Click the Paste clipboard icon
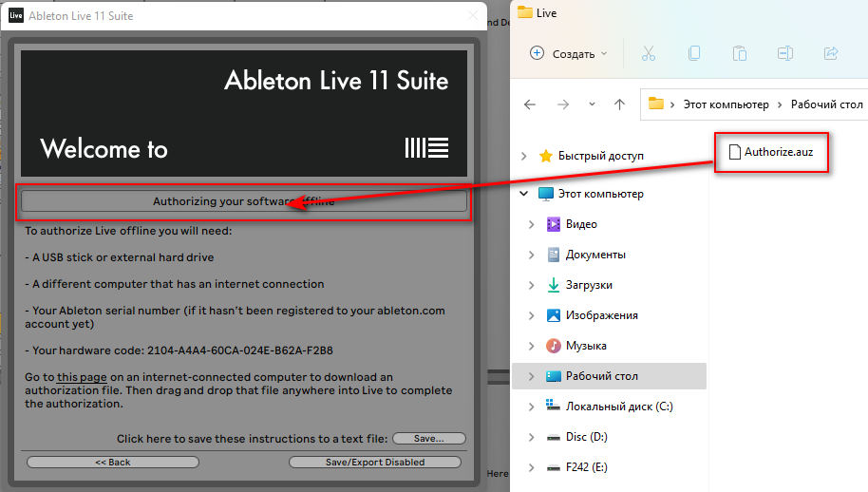The width and height of the screenshot is (868, 492). click(x=740, y=54)
